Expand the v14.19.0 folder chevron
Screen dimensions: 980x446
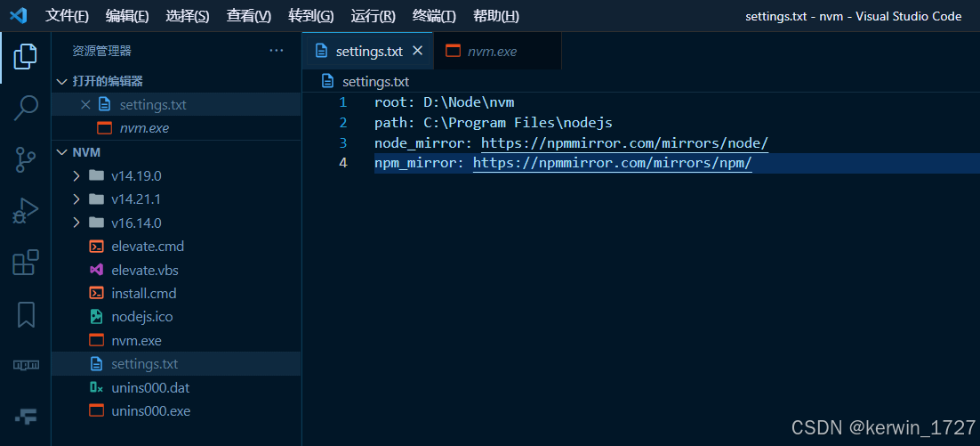[x=76, y=175]
